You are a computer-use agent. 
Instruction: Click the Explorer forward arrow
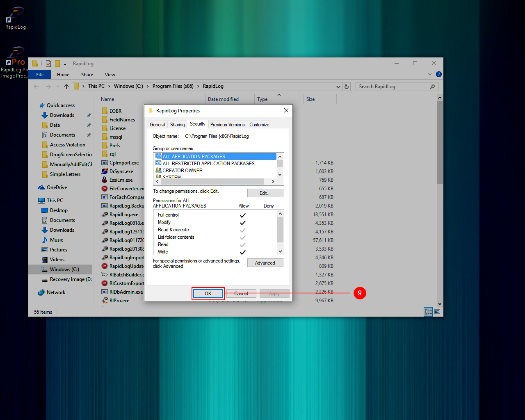click(48, 87)
